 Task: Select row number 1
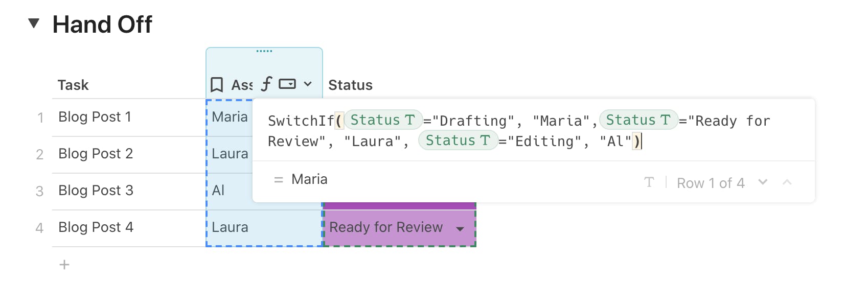40,118
